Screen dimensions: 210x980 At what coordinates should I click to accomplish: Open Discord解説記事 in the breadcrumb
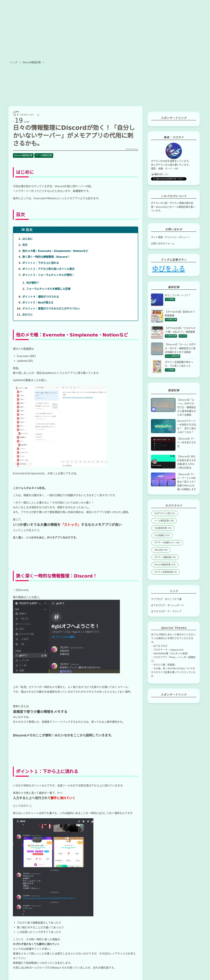click(32, 62)
